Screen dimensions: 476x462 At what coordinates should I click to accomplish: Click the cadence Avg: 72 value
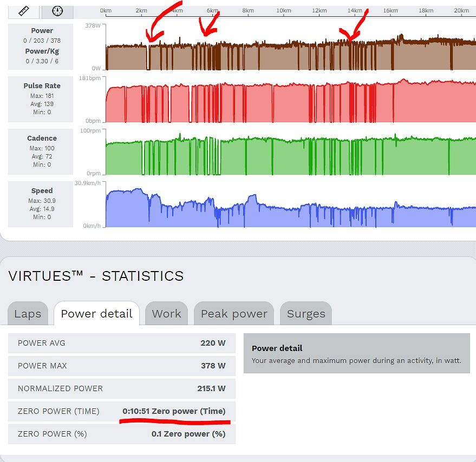click(x=42, y=156)
